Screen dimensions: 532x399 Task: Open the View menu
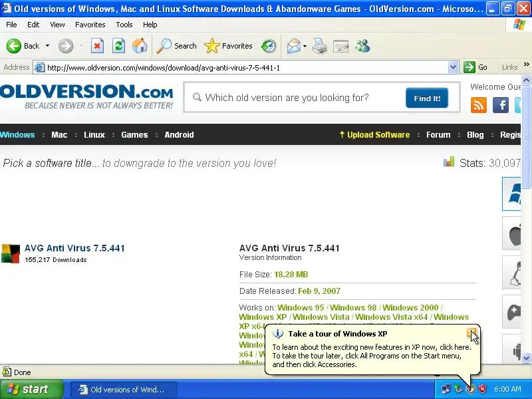pos(57,25)
